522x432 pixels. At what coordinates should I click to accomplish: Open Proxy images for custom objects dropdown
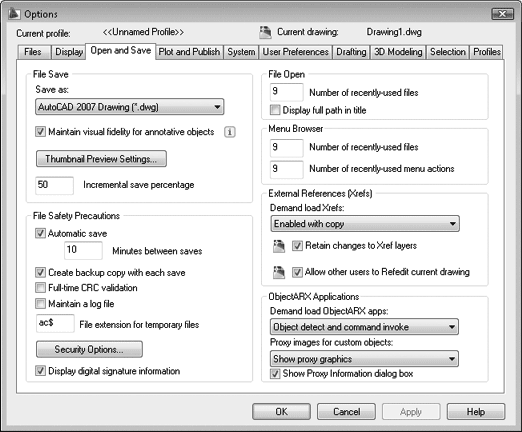(x=364, y=359)
